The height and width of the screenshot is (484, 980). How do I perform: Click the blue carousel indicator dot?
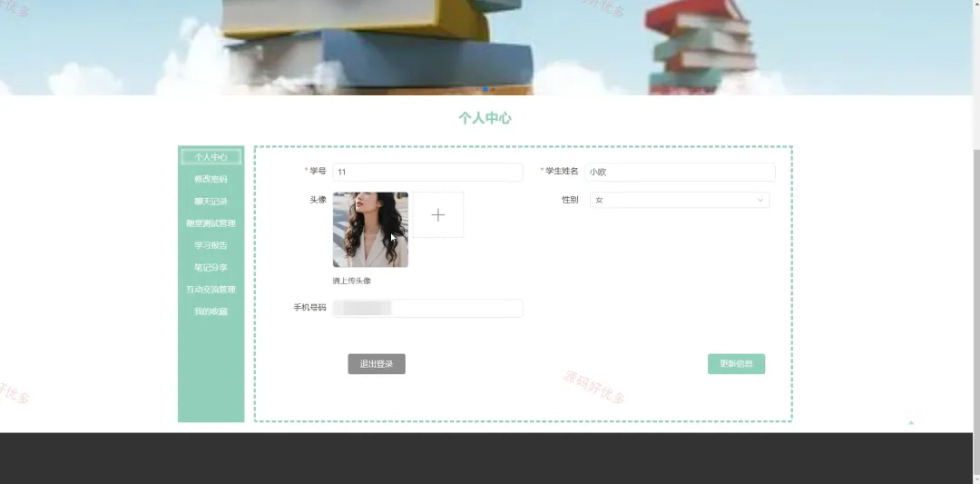pos(485,89)
